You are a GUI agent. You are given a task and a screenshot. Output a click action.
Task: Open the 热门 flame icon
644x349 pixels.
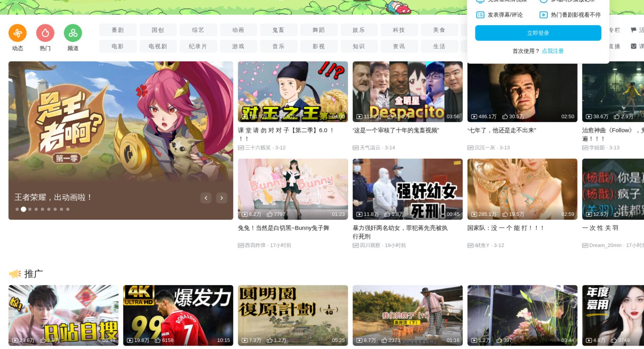45,33
